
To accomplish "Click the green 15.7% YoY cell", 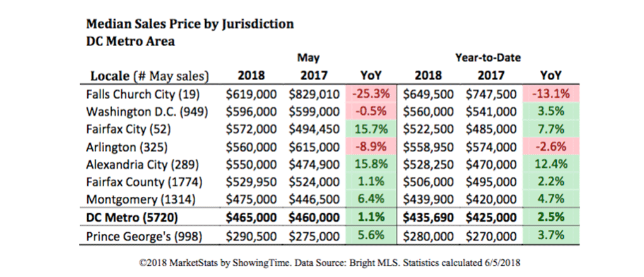I will pyautogui.click(x=371, y=129).
